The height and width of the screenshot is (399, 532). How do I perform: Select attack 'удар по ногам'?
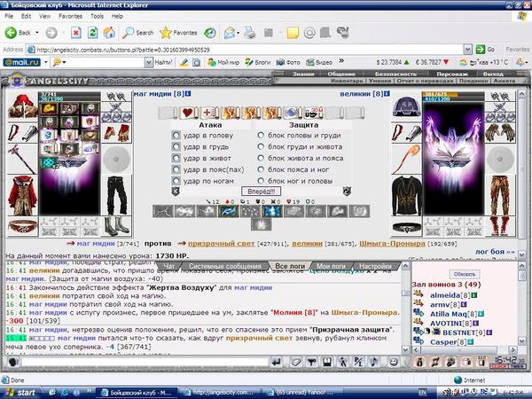coord(176,181)
